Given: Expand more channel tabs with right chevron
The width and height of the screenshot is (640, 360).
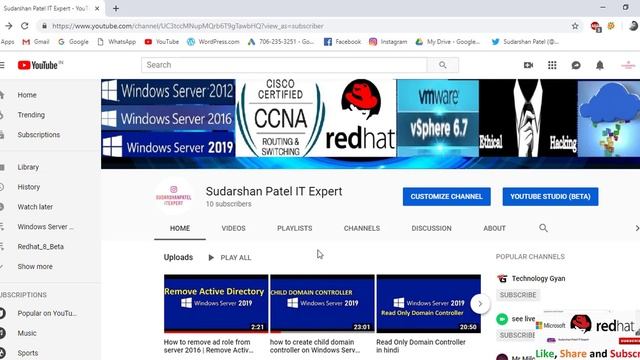Looking at the screenshot, I should [636, 228].
